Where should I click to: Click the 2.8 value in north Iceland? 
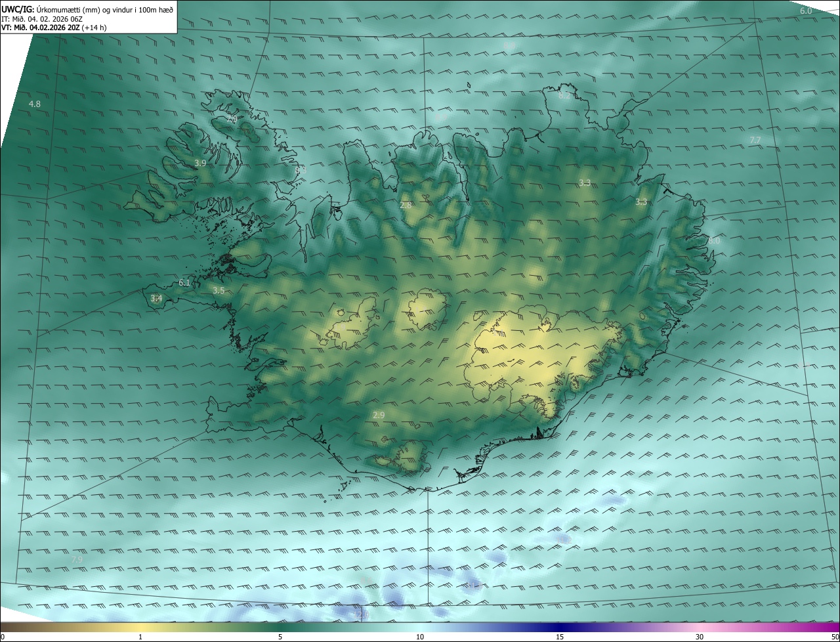(406, 205)
